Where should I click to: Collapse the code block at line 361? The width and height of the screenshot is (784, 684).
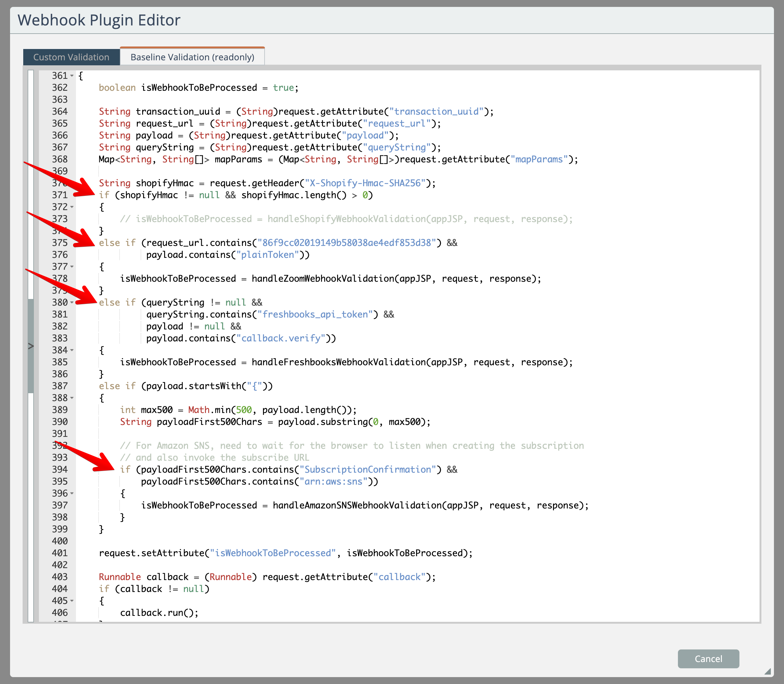point(72,76)
